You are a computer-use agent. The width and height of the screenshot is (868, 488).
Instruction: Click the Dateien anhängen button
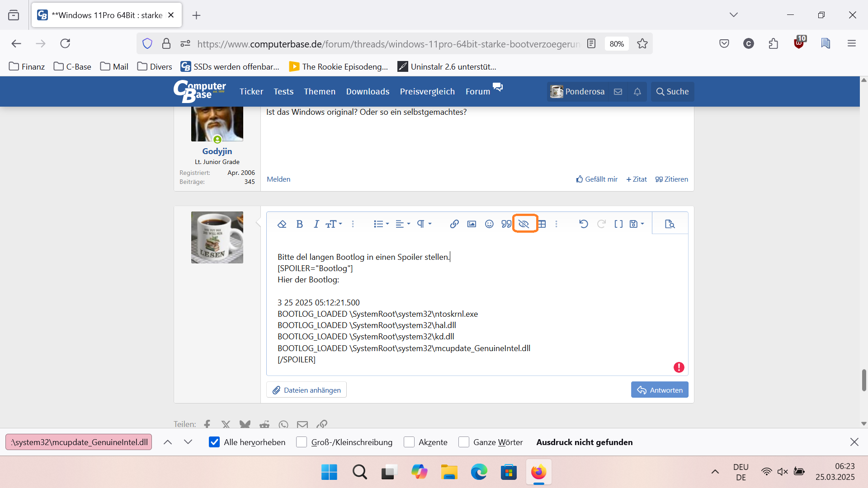click(307, 390)
